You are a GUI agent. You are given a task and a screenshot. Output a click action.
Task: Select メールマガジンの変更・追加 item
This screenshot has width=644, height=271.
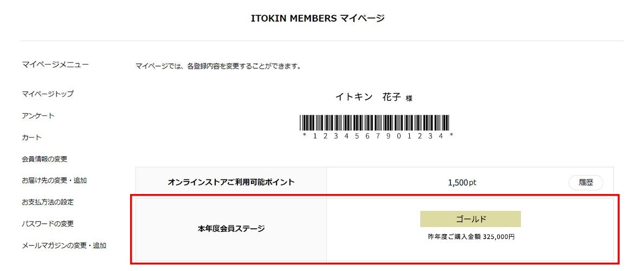coord(64,246)
